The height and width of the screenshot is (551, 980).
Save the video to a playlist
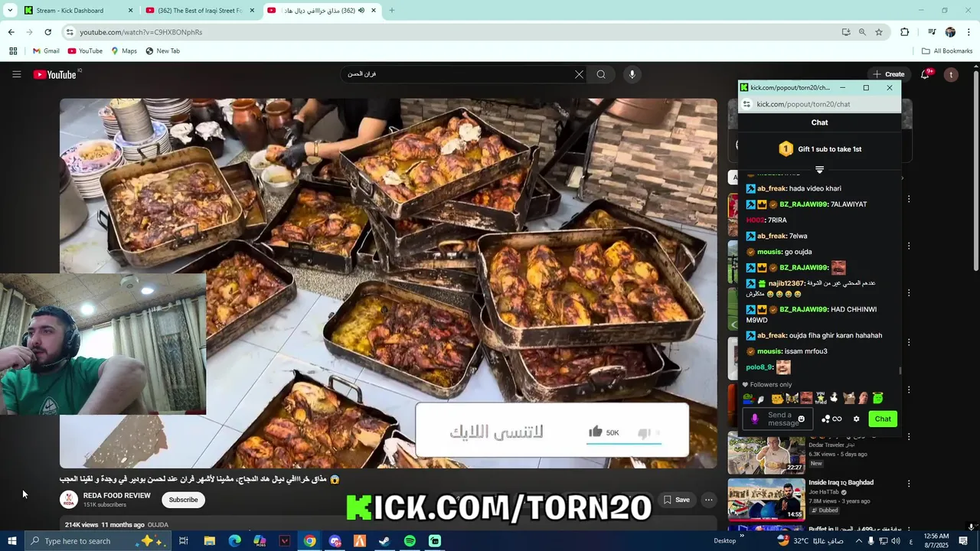[676, 500]
